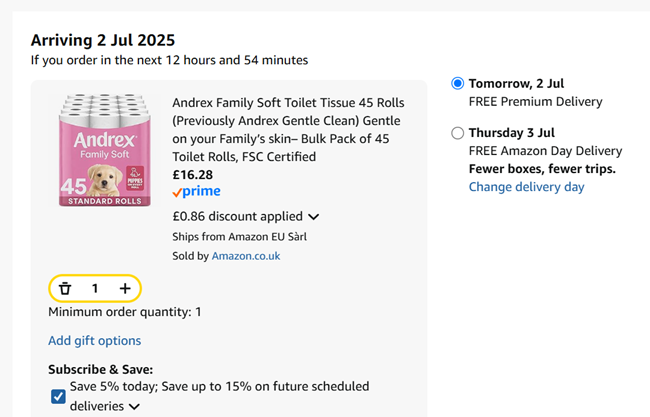Click the Arriving 2 Jul 2025 heading
Viewport: 650px width, 417px height.
tap(103, 40)
